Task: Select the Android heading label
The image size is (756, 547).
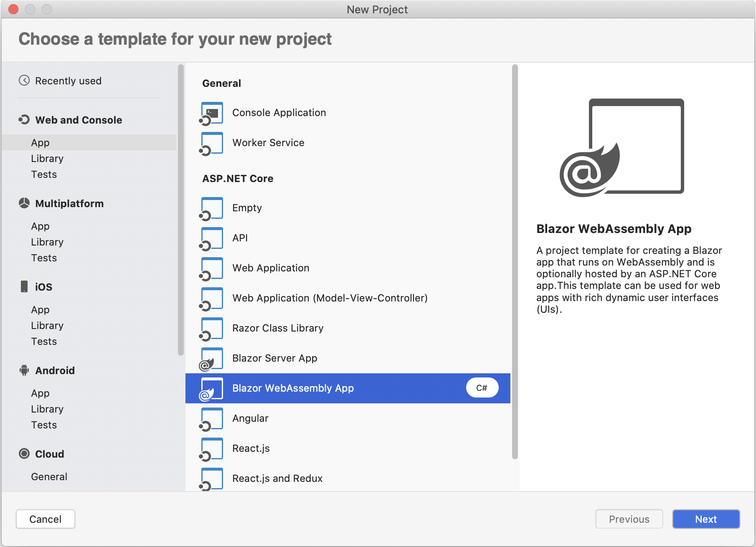Action: (x=55, y=370)
